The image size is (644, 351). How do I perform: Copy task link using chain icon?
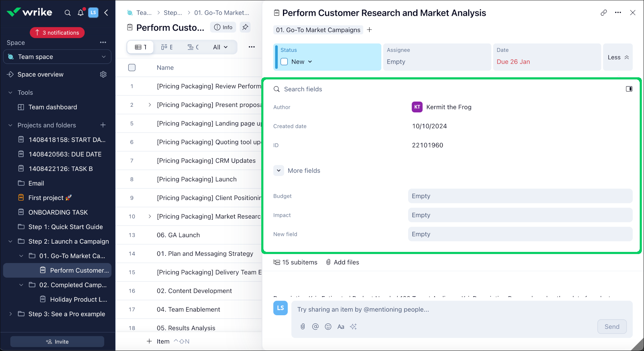(x=604, y=13)
